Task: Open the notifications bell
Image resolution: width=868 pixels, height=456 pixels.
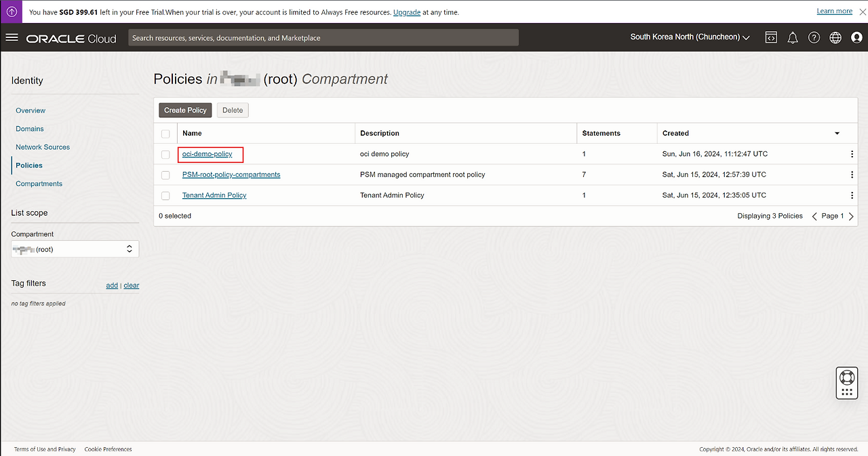Action: pos(793,38)
